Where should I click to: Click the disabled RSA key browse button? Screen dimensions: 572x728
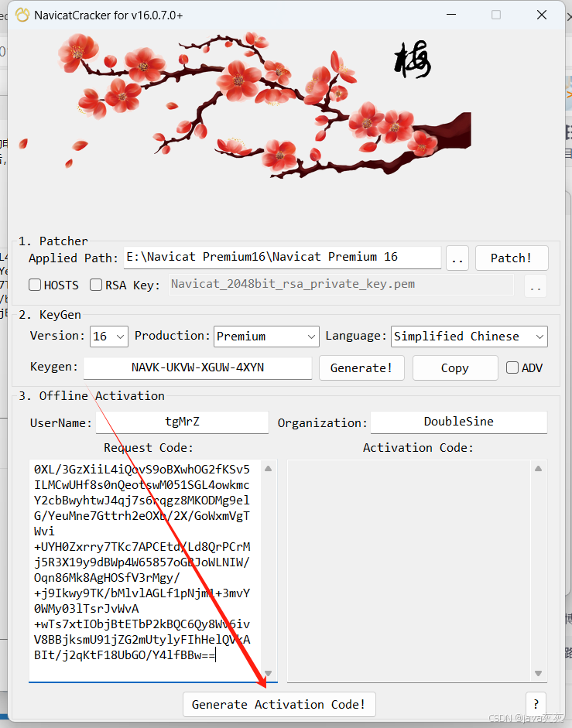point(536,286)
